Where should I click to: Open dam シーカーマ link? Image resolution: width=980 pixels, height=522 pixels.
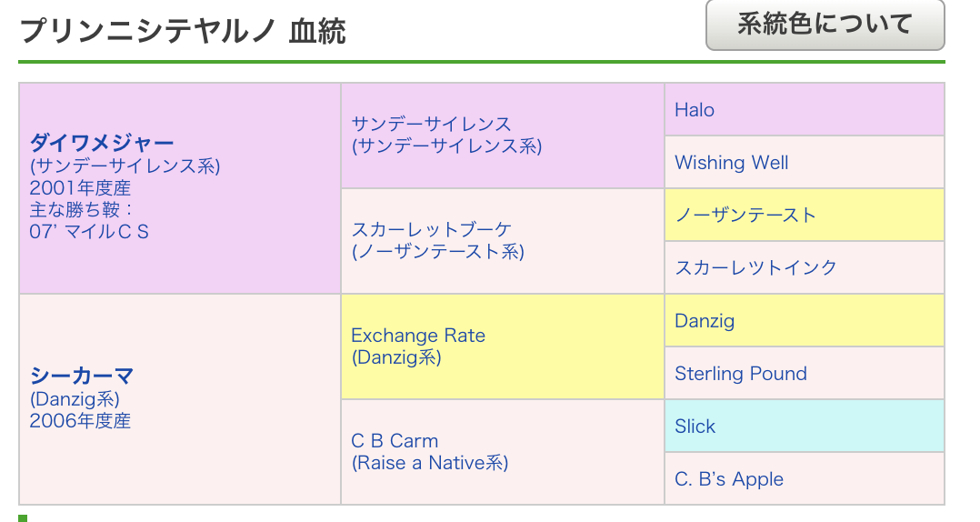pyautogui.click(x=81, y=376)
